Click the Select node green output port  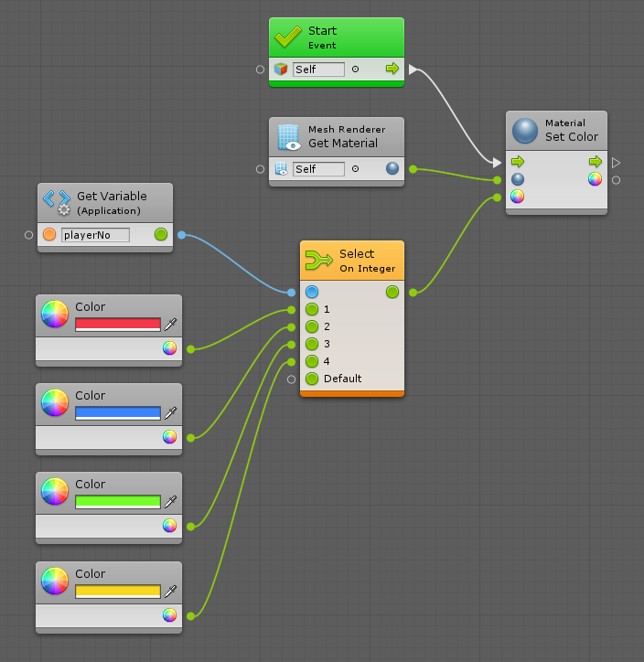point(392,292)
